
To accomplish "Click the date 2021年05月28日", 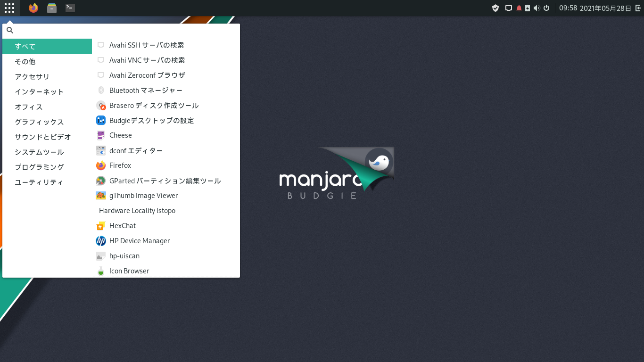I will [605, 8].
